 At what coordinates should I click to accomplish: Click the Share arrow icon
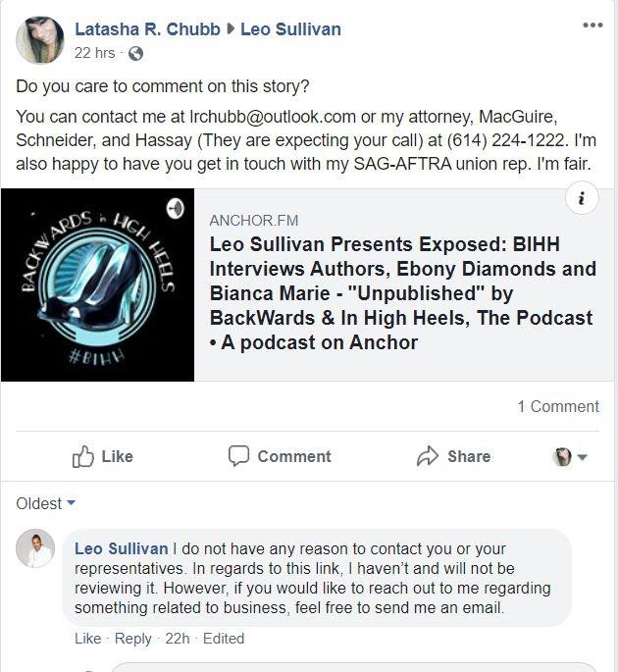point(428,456)
